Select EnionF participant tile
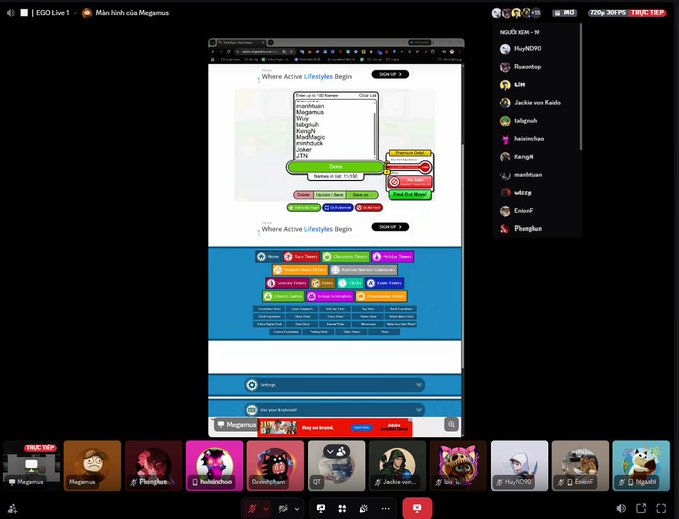This screenshot has width=679, height=519. [580, 466]
